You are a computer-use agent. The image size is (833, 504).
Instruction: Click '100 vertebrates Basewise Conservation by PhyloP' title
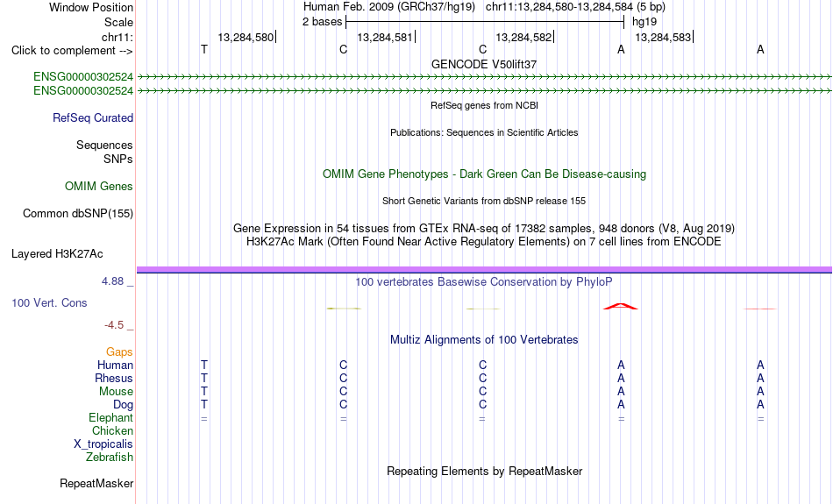coord(484,282)
